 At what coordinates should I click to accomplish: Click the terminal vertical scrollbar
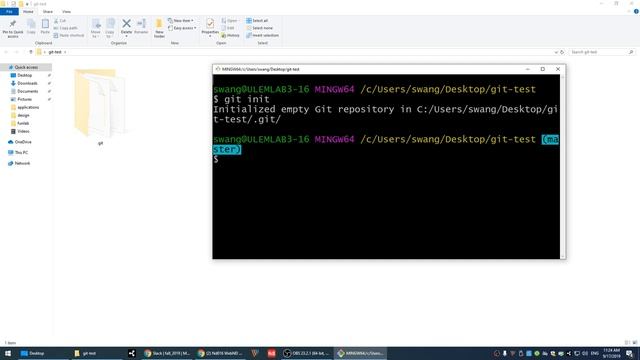(x=563, y=166)
